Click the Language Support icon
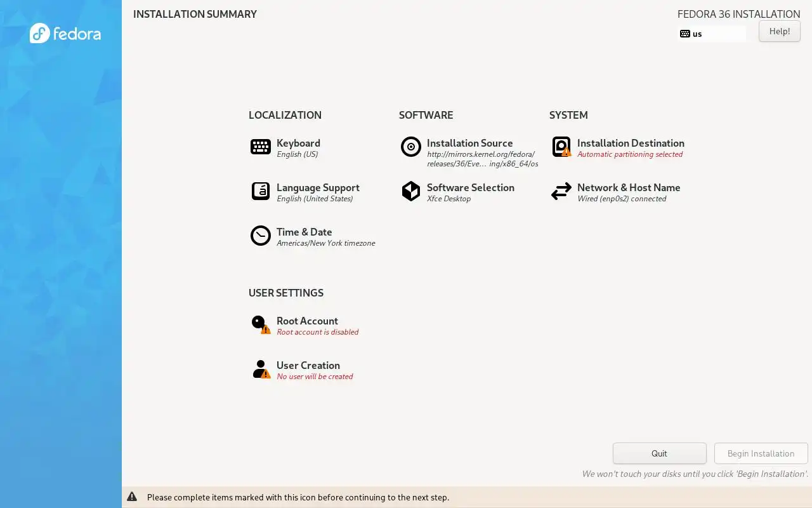This screenshot has width=812, height=508. pos(261,191)
